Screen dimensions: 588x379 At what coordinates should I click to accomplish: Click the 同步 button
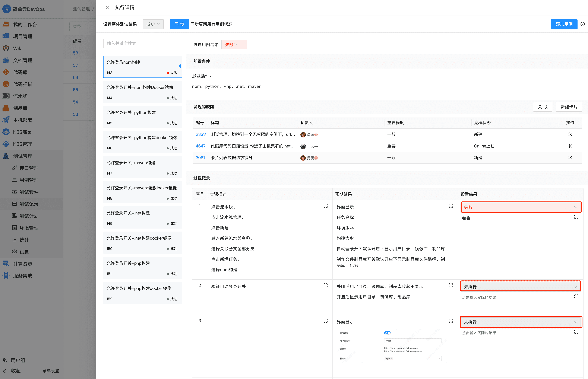tap(179, 24)
